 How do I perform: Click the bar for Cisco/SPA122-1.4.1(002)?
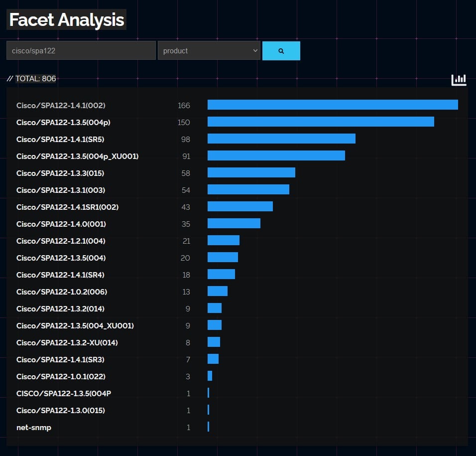coord(333,105)
